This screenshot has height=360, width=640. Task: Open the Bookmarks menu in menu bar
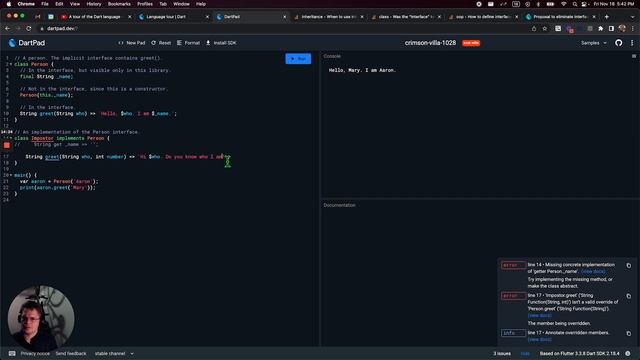click(119, 4)
